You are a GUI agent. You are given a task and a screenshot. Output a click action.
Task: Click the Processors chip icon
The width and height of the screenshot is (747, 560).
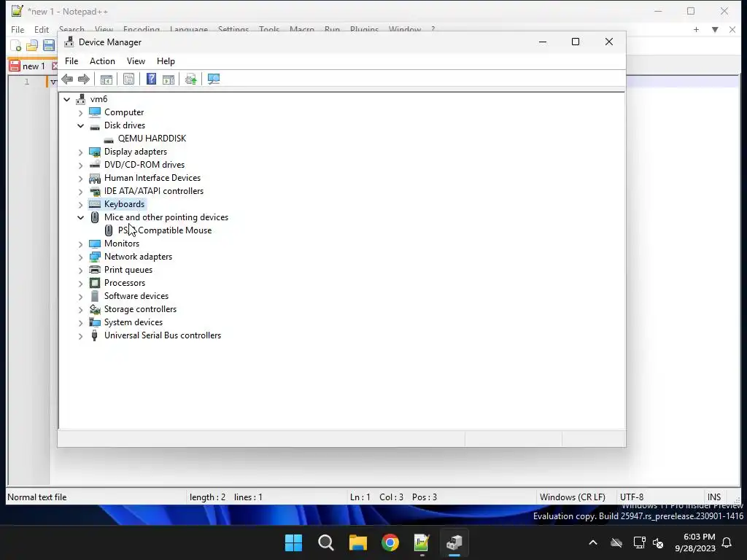95,283
